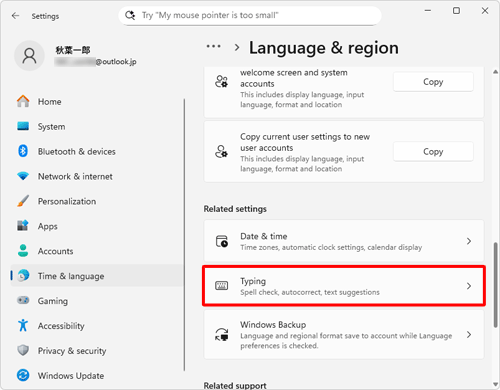
Task: Click the Network wifi icon
Action: pos(23,176)
